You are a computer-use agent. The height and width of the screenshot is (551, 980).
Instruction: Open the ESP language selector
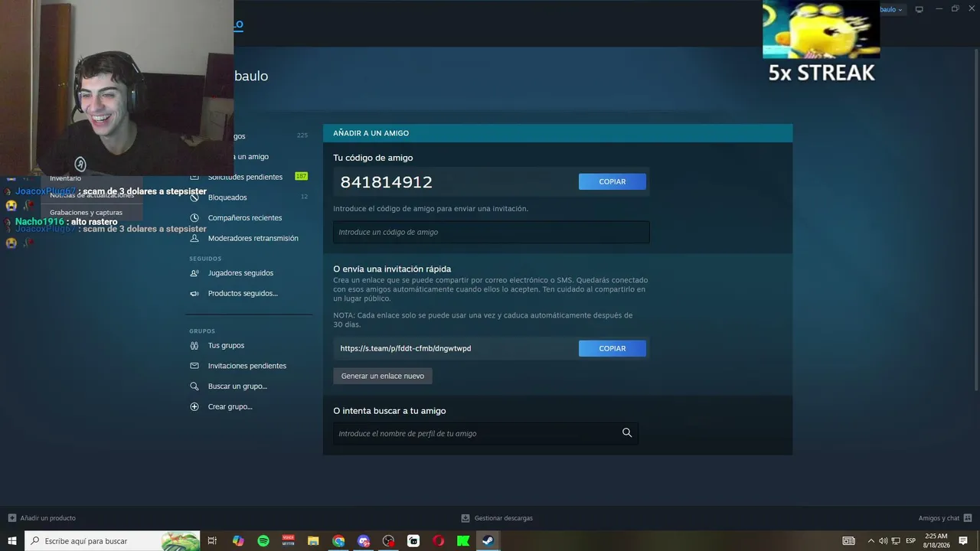pyautogui.click(x=910, y=541)
